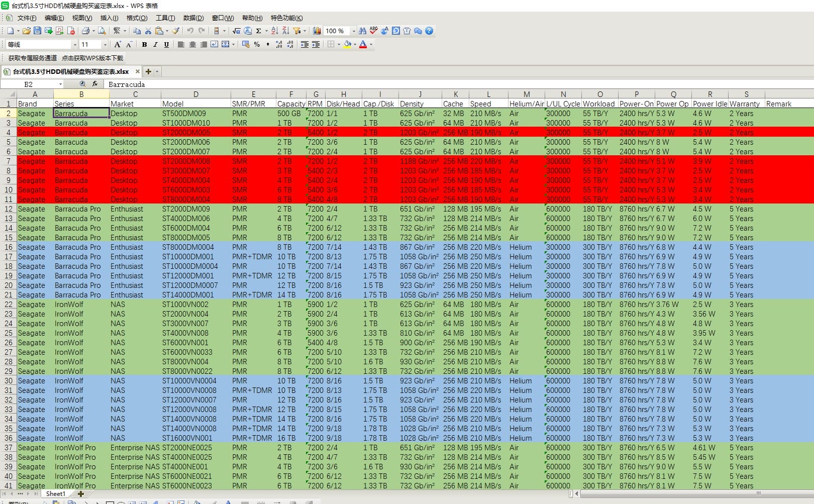Open Print Preview
This screenshot has height=504, width=814.
[x=101, y=31]
